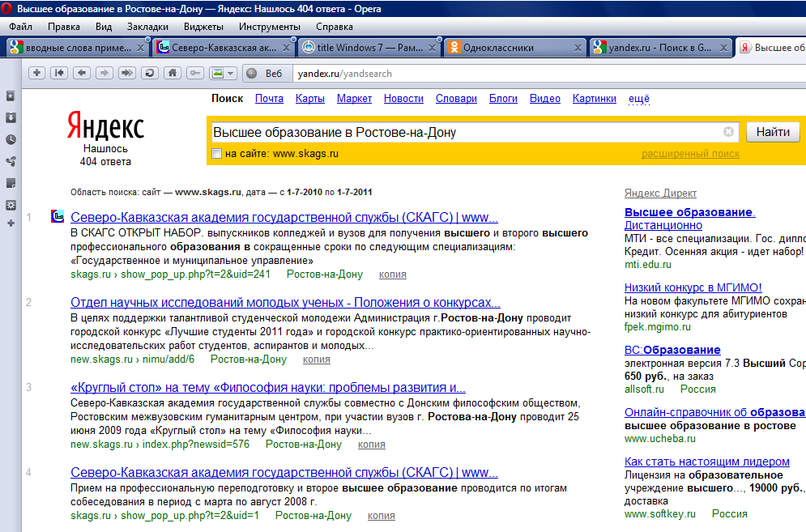Click the Rewind navigation button
The height and width of the screenshot is (532, 806).
coord(59,73)
